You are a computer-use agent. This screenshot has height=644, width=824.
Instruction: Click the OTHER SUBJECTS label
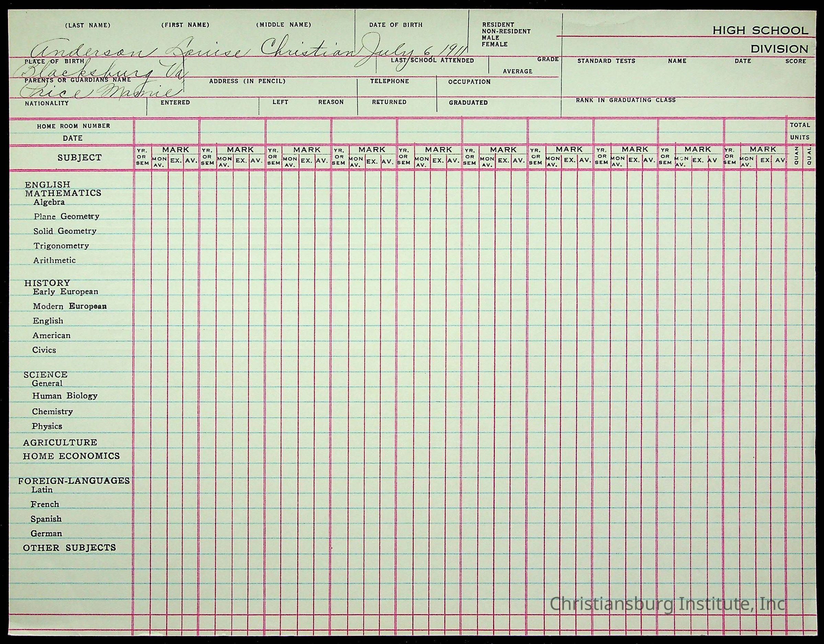pos(69,548)
